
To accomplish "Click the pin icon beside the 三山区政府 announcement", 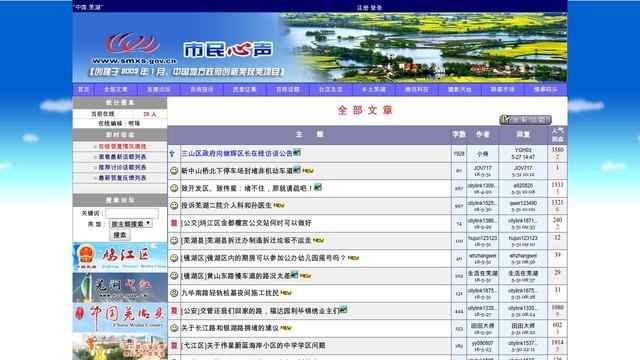I will tap(172, 154).
